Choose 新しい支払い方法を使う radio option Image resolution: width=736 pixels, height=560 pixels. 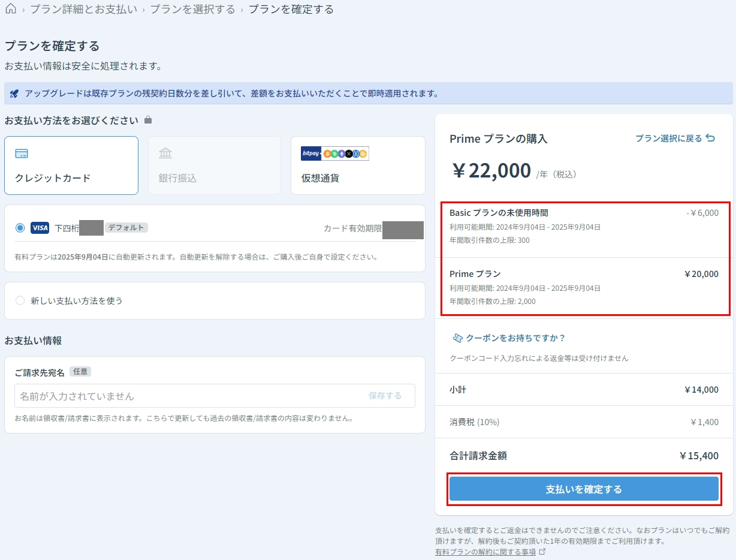click(20, 300)
